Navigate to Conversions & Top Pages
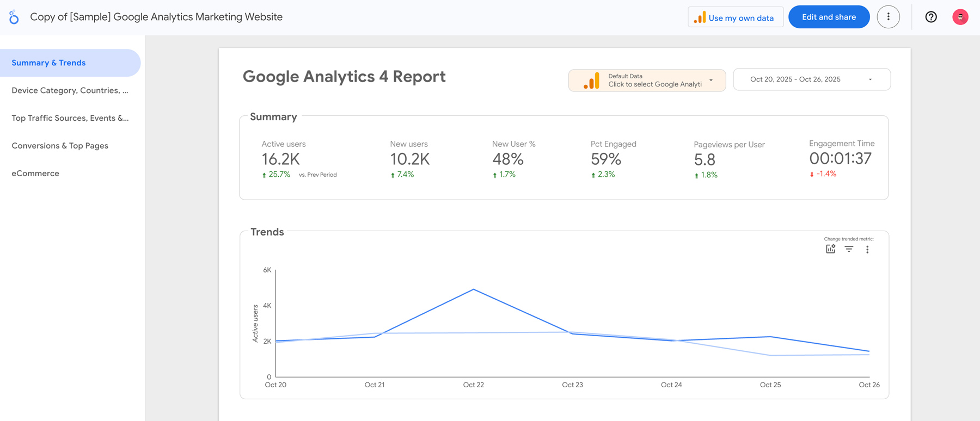 click(60, 146)
